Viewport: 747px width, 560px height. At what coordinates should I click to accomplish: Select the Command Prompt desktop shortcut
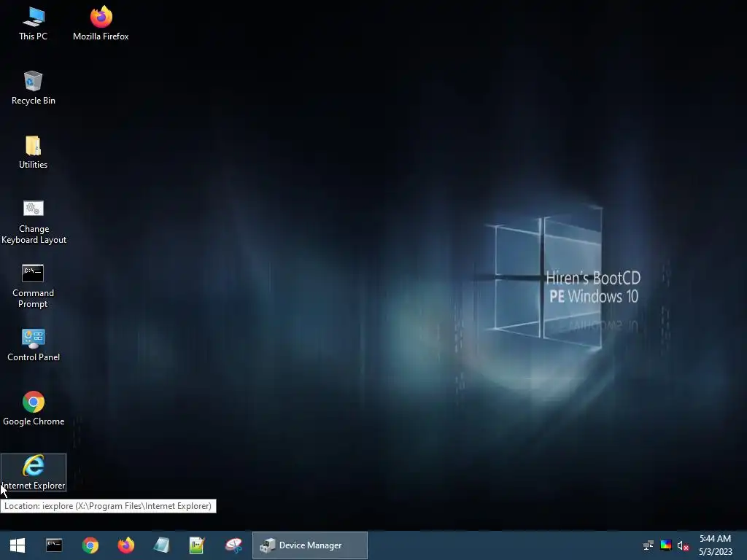[x=34, y=286]
